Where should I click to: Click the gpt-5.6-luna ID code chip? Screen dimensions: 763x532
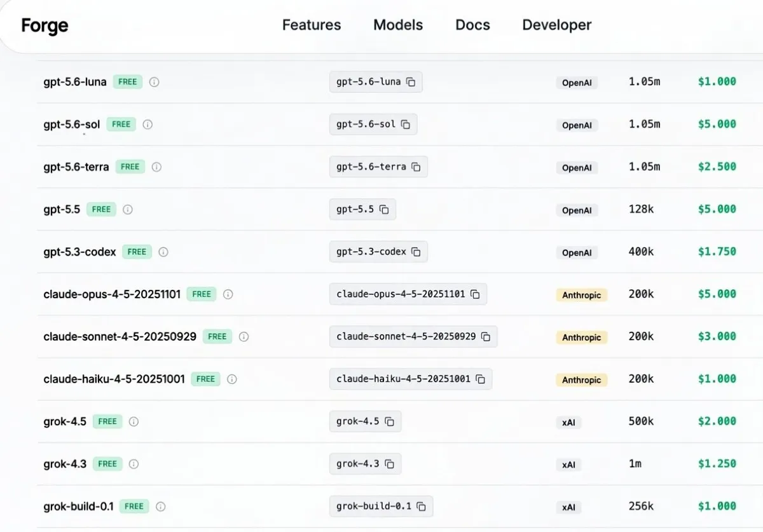376,82
